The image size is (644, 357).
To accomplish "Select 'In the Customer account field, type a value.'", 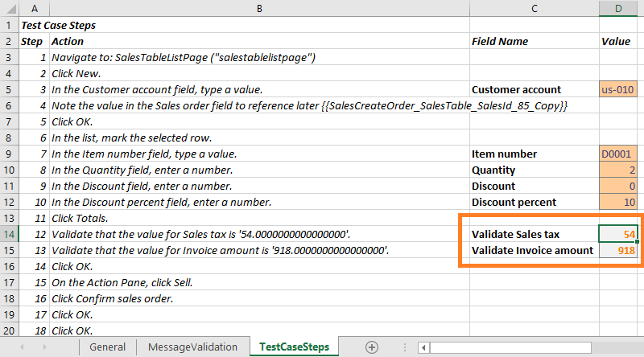I will (x=259, y=89).
